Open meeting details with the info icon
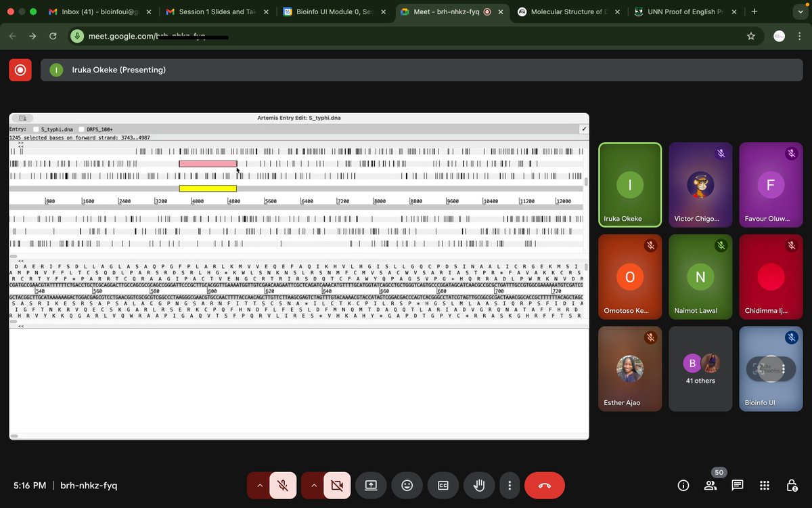 (683, 485)
